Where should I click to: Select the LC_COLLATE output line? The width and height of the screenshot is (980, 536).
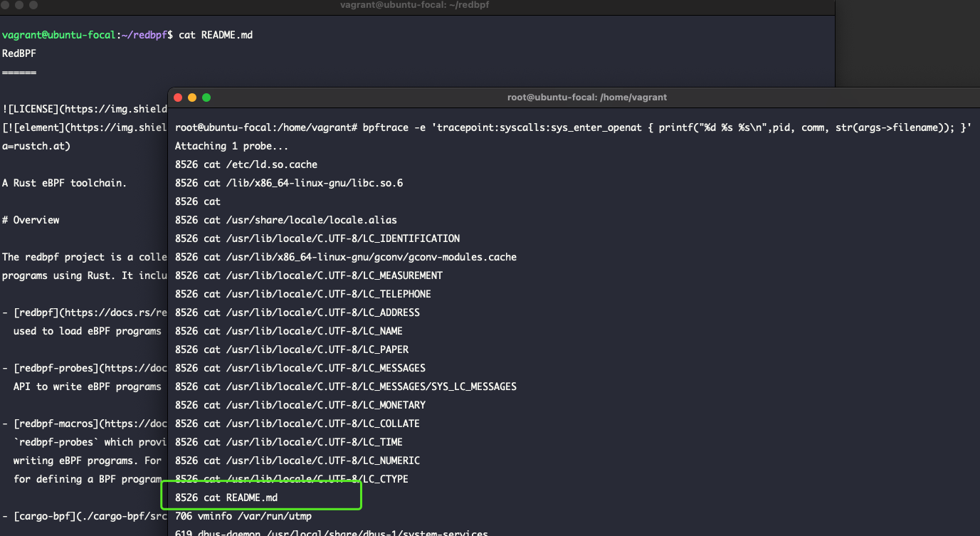pos(297,424)
